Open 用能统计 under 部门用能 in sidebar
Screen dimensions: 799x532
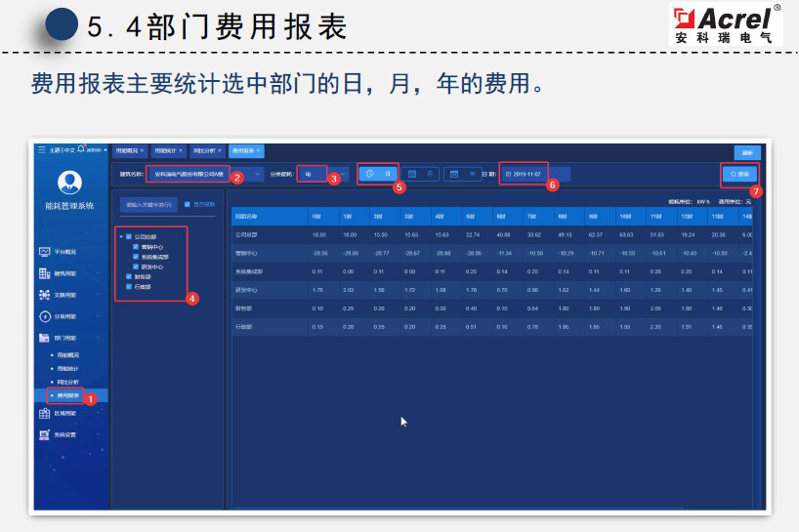(x=67, y=369)
